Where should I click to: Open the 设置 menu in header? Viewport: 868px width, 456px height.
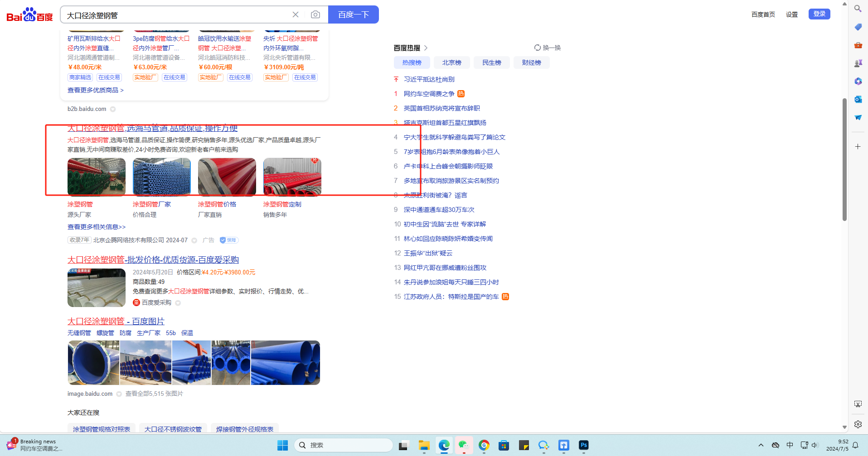pos(792,14)
